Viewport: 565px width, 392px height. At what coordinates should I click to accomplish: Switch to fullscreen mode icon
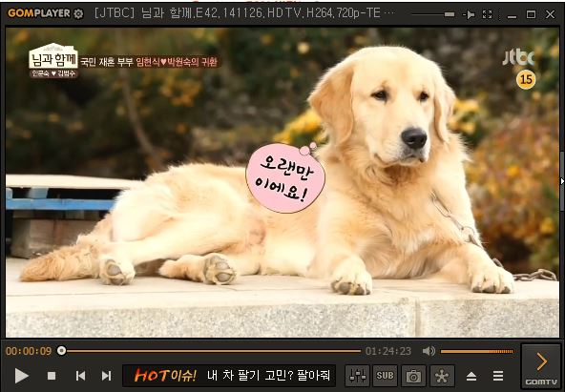click(487, 14)
